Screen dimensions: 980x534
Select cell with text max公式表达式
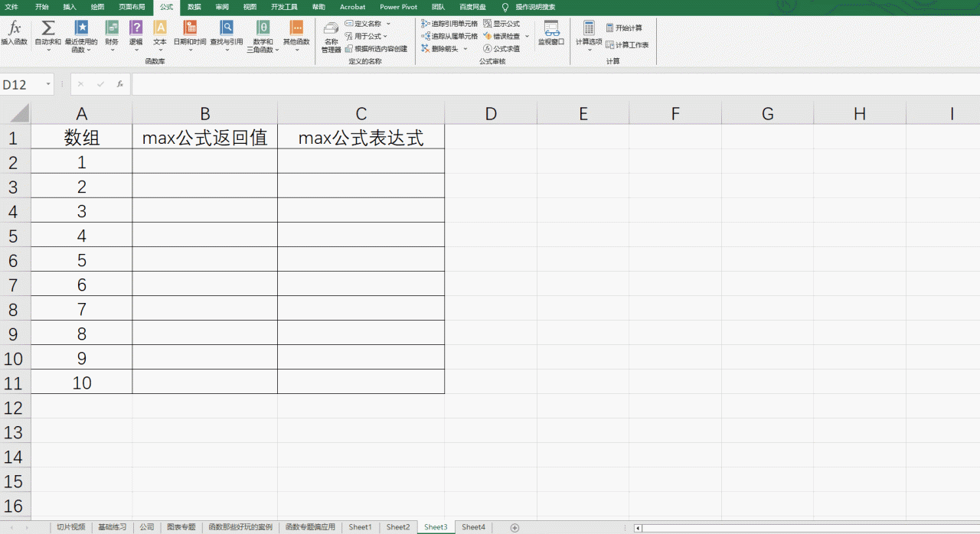pyautogui.click(x=361, y=137)
